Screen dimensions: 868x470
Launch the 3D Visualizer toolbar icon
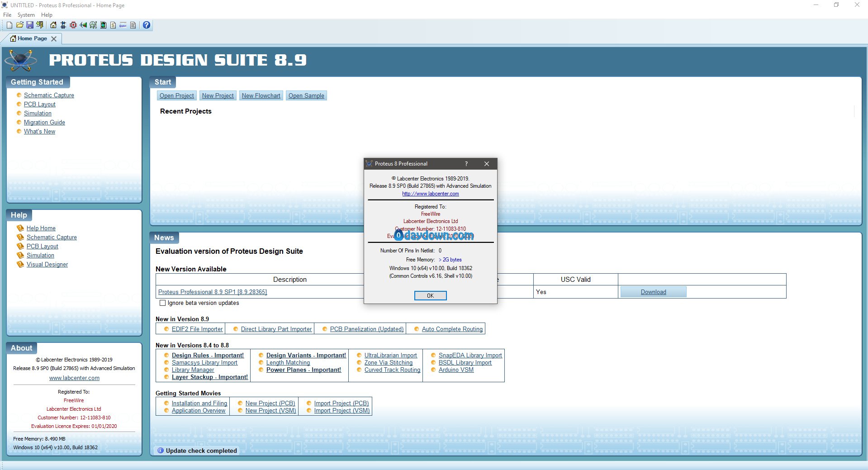83,25
